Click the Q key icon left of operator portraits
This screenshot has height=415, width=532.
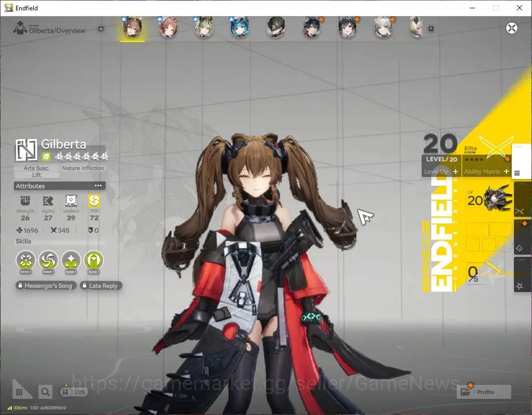[x=101, y=29]
